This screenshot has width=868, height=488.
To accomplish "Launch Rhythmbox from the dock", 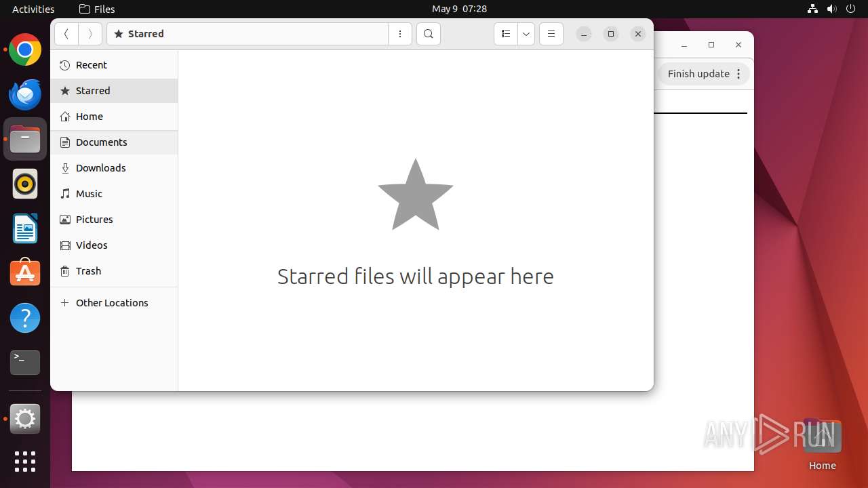I will point(25,184).
